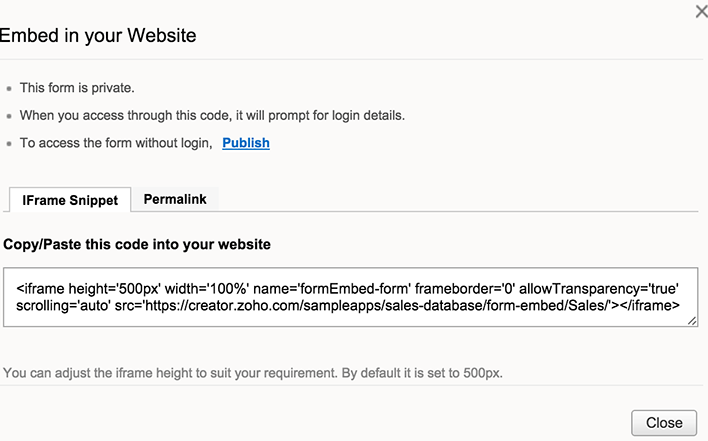The width and height of the screenshot is (708, 441).
Task: Open the Publish link
Action: tap(246, 143)
